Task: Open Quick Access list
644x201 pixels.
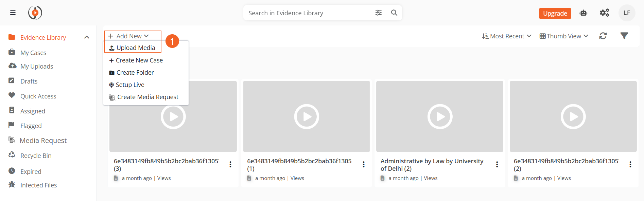Action: (38, 96)
